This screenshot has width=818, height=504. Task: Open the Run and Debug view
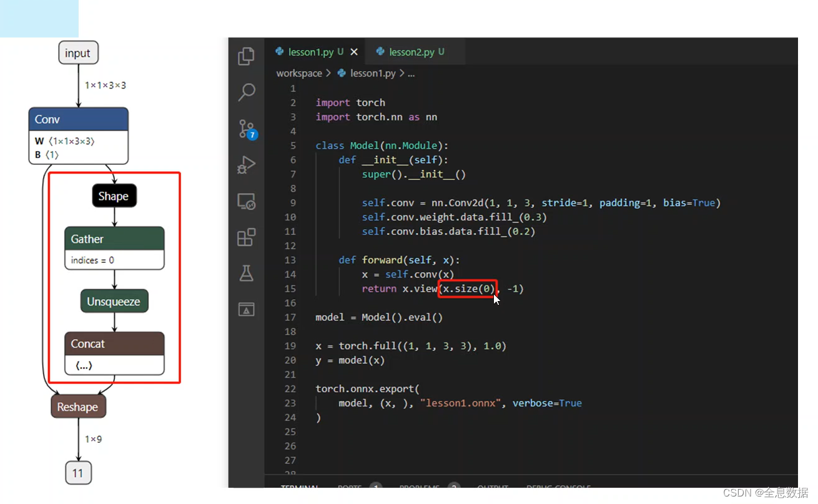(x=246, y=166)
